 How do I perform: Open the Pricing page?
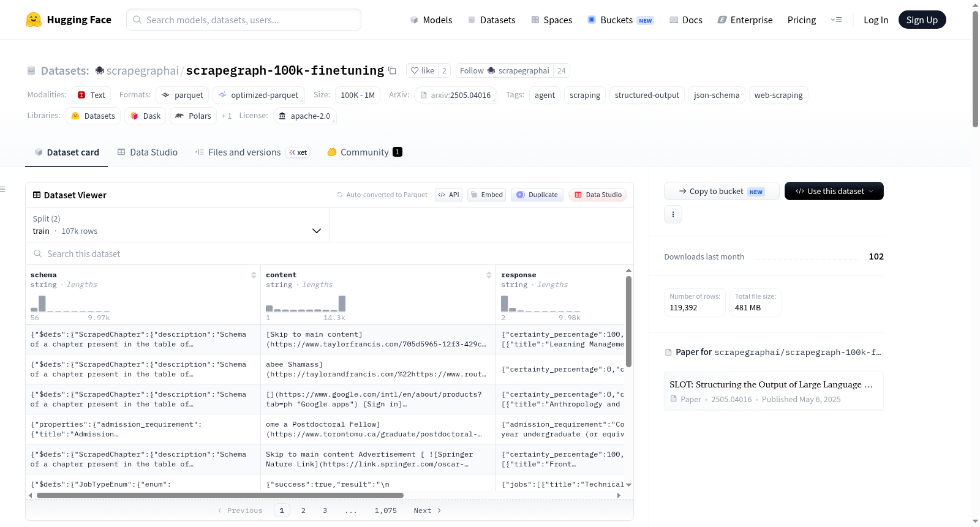(x=802, y=20)
